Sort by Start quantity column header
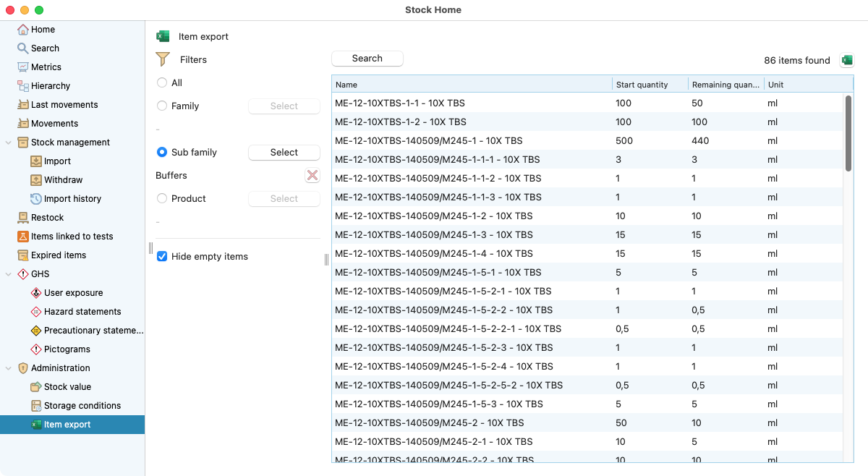The width and height of the screenshot is (868, 476). pos(650,85)
